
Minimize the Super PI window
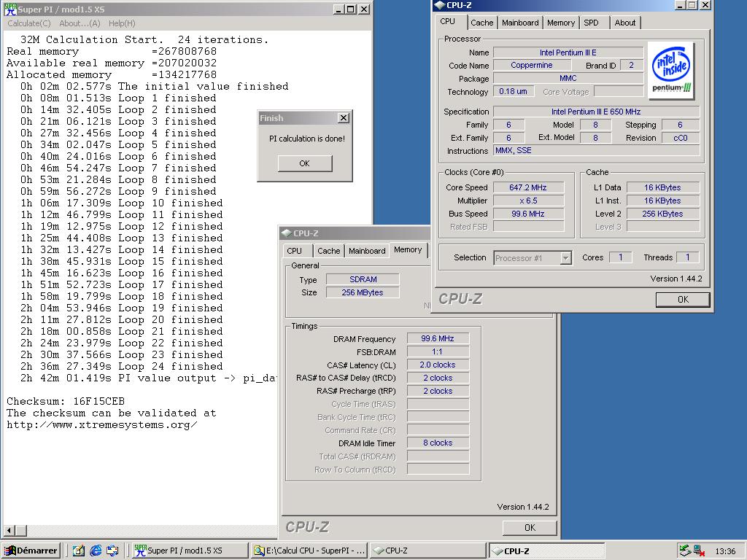(x=338, y=9)
